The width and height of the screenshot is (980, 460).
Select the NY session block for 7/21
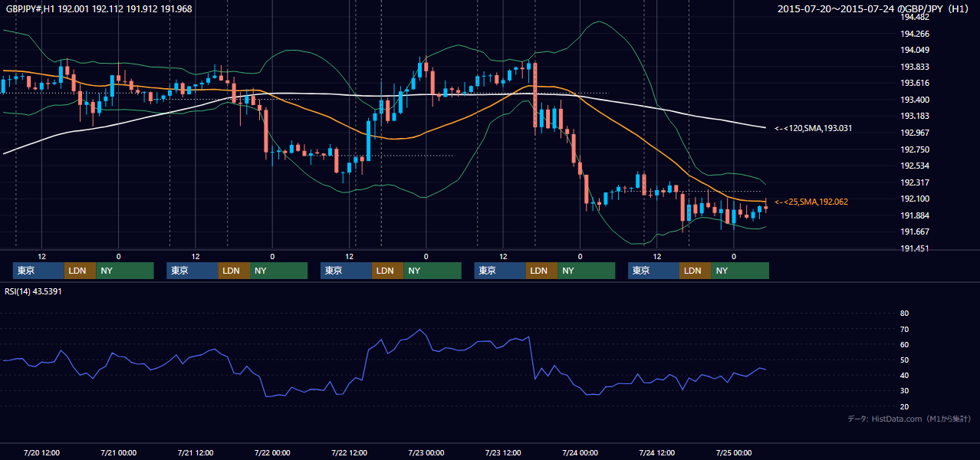(x=279, y=271)
